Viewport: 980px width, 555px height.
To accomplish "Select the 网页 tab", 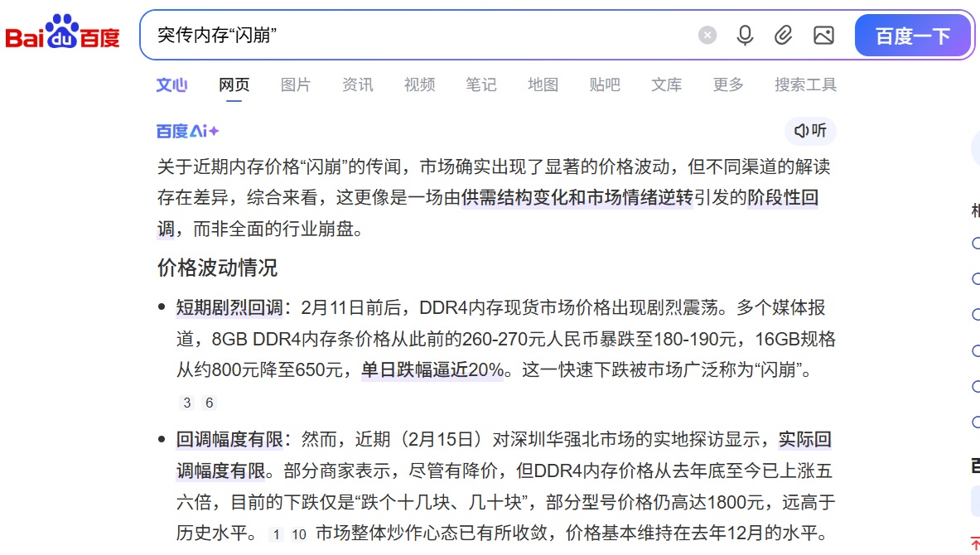I will (x=234, y=84).
